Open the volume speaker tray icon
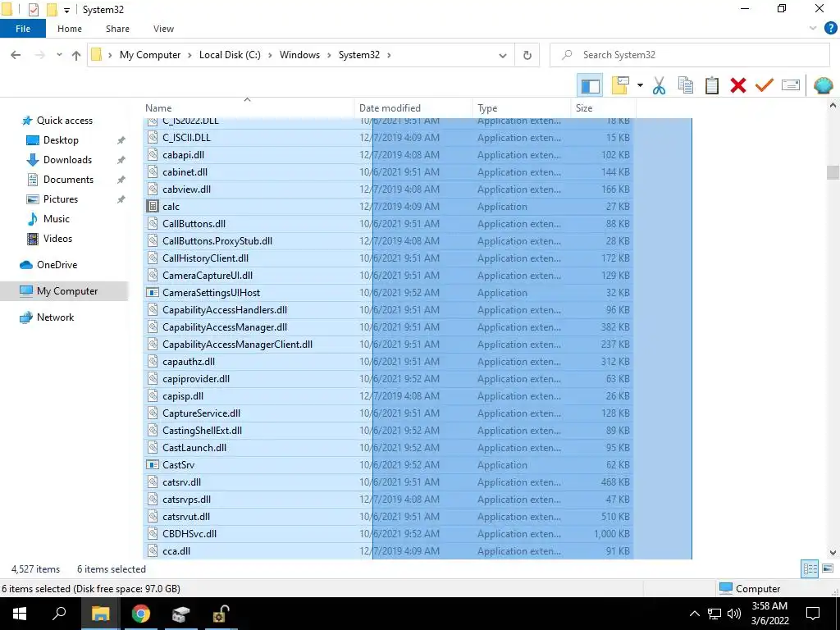Viewport: 840px width, 630px height. click(734, 614)
